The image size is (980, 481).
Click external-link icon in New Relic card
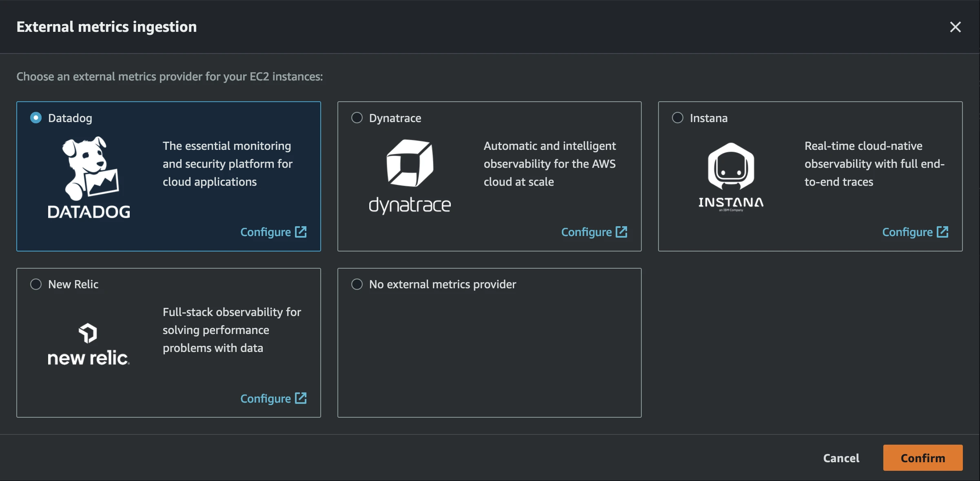point(301,398)
